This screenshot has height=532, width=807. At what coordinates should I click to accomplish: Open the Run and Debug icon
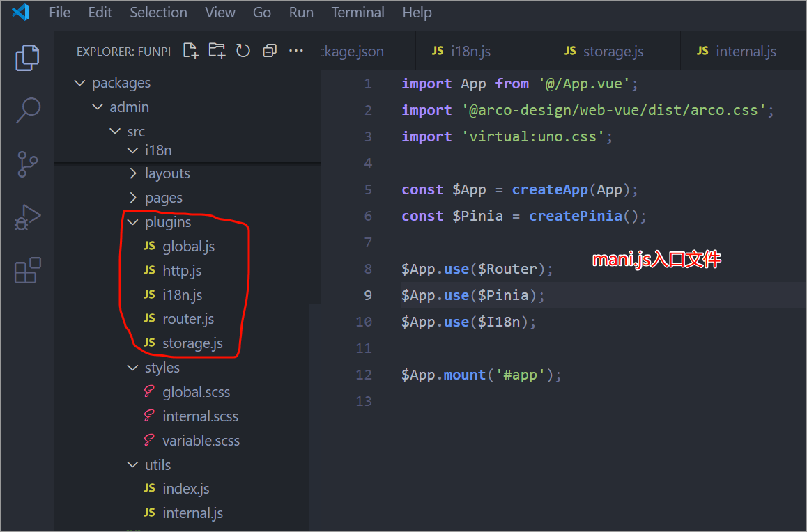(28, 217)
